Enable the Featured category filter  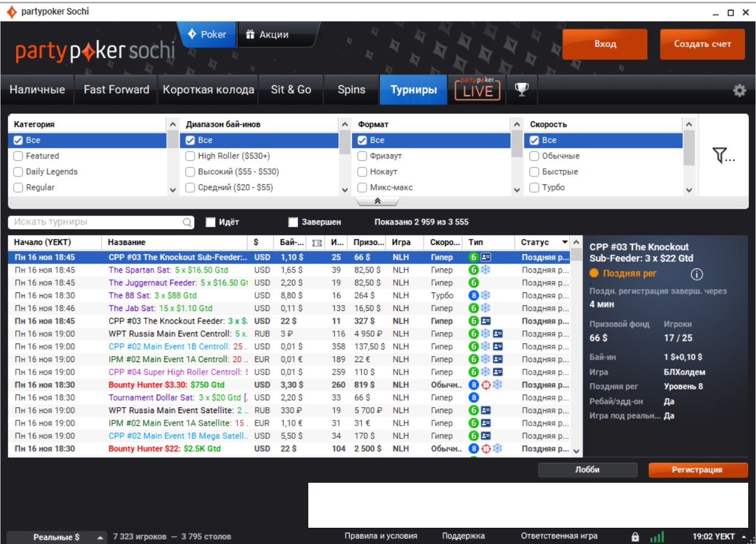coord(18,156)
